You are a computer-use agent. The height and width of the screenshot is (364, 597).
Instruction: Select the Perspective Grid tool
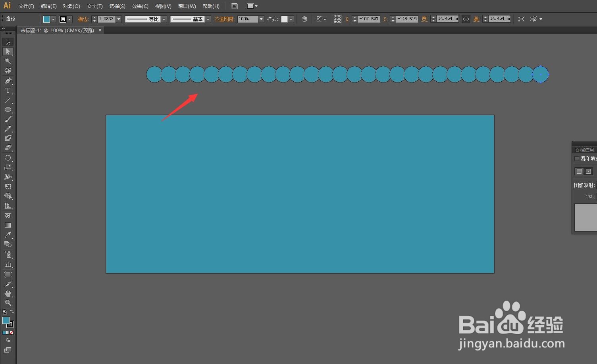[x=8, y=206]
